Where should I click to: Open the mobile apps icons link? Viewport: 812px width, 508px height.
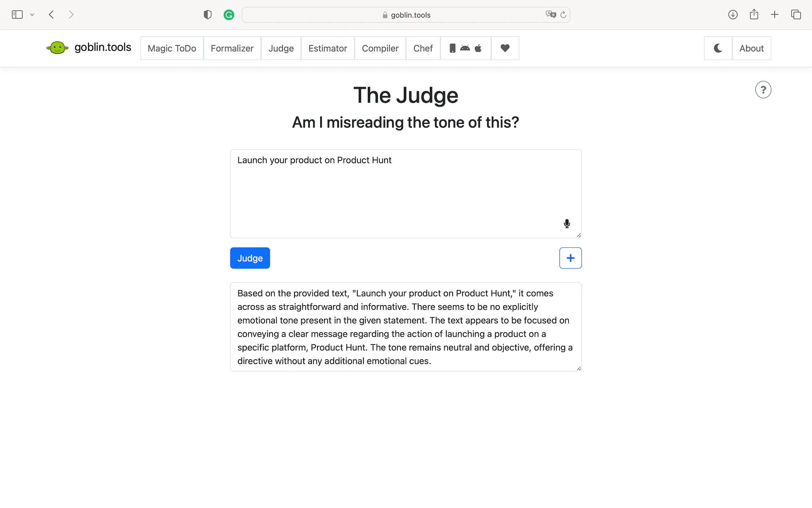click(x=465, y=48)
